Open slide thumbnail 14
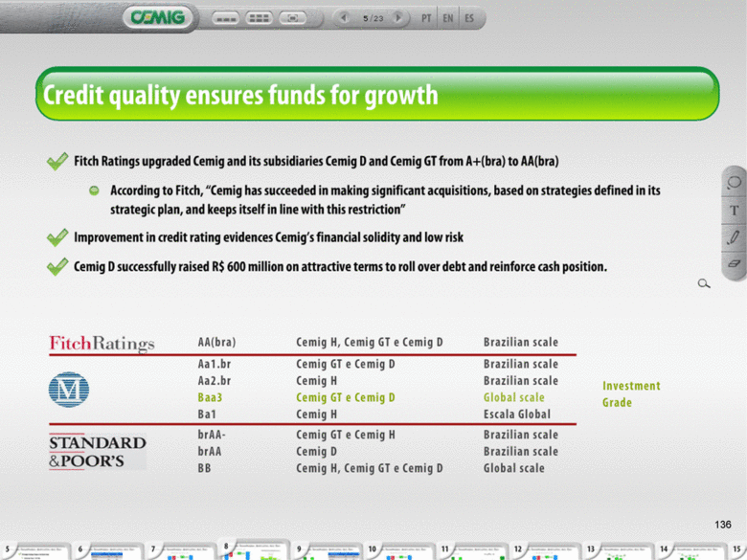 691,551
